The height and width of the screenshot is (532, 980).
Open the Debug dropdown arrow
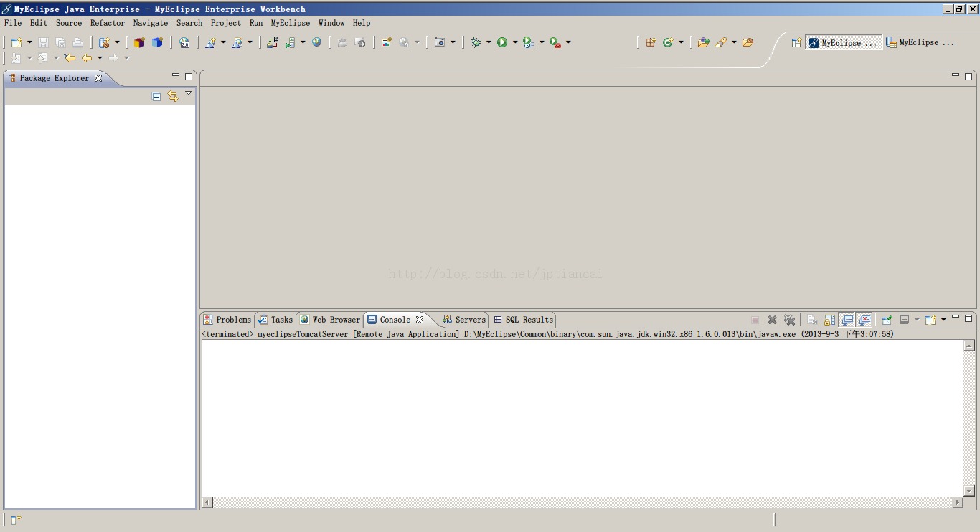point(489,42)
